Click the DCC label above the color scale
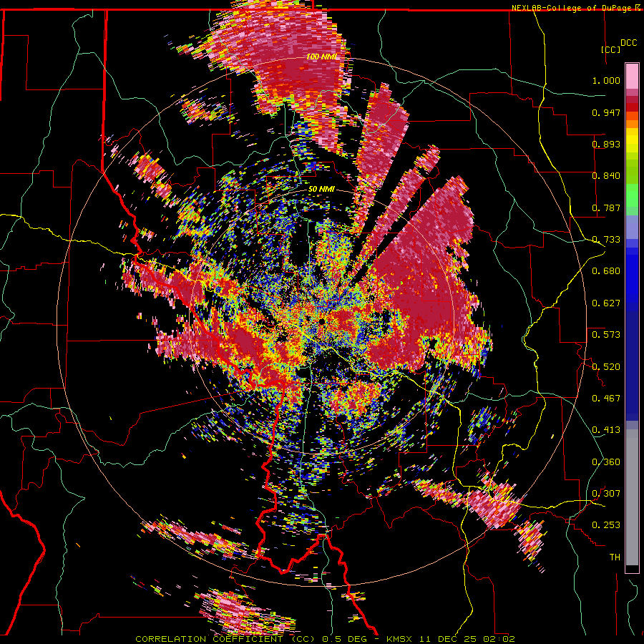This screenshot has width=644, height=644. coord(628,43)
